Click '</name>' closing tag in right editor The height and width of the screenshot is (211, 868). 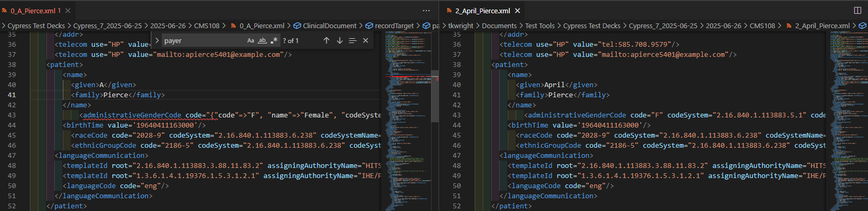(x=522, y=105)
